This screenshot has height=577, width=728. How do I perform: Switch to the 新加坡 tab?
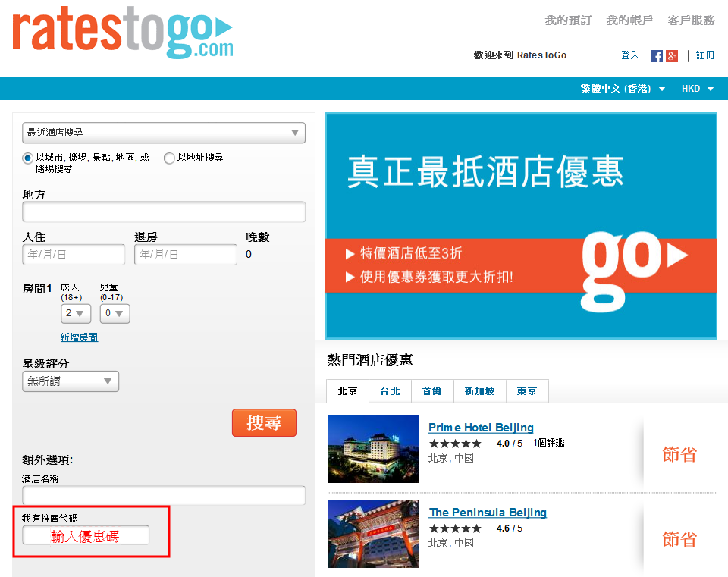479,391
